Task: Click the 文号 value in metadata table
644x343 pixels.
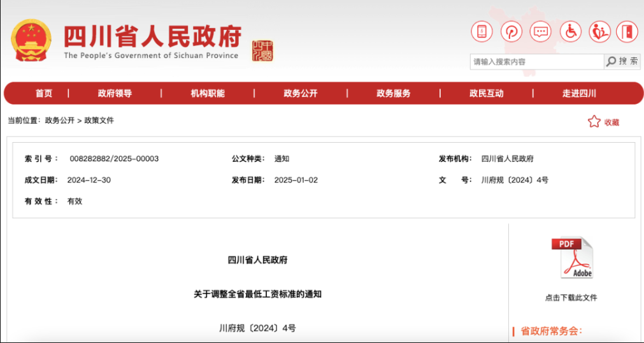Action: 515,180
